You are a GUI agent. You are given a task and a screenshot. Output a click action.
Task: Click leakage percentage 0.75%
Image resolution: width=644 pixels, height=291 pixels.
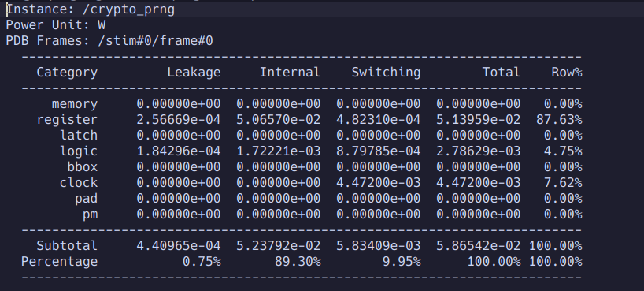(202, 262)
